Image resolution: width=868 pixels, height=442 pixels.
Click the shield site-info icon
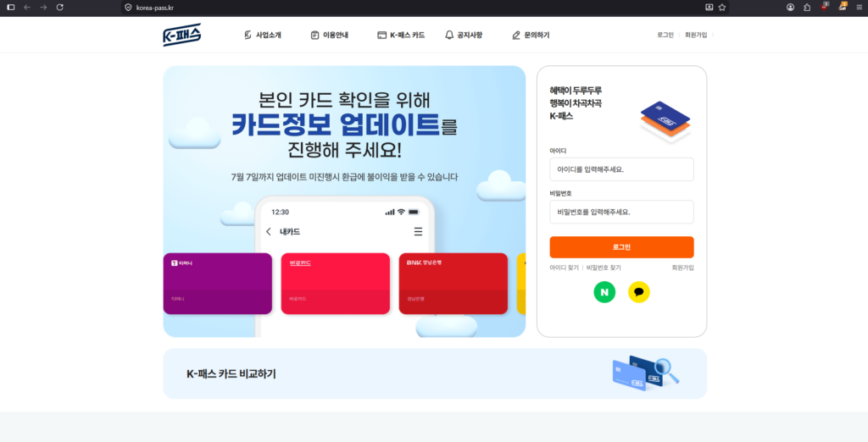[x=129, y=7]
